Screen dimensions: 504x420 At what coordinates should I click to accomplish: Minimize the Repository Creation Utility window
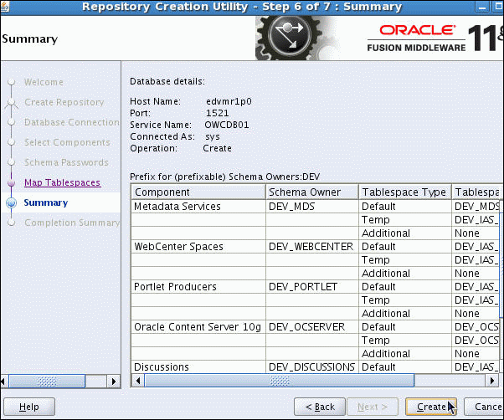482,8
